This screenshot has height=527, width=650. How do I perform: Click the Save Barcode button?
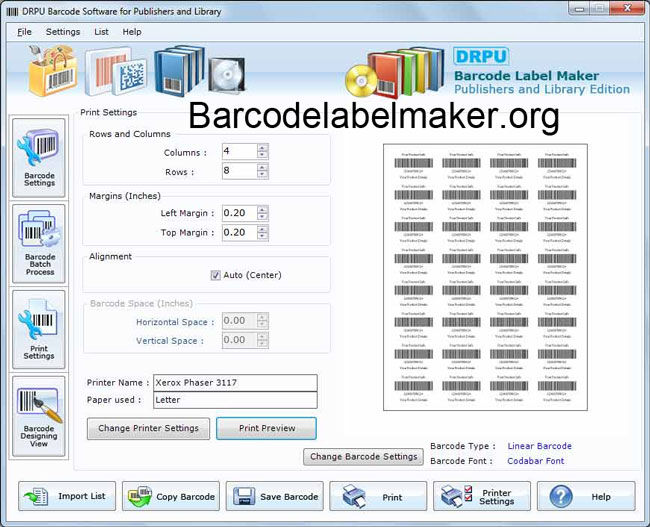pyautogui.click(x=274, y=496)
